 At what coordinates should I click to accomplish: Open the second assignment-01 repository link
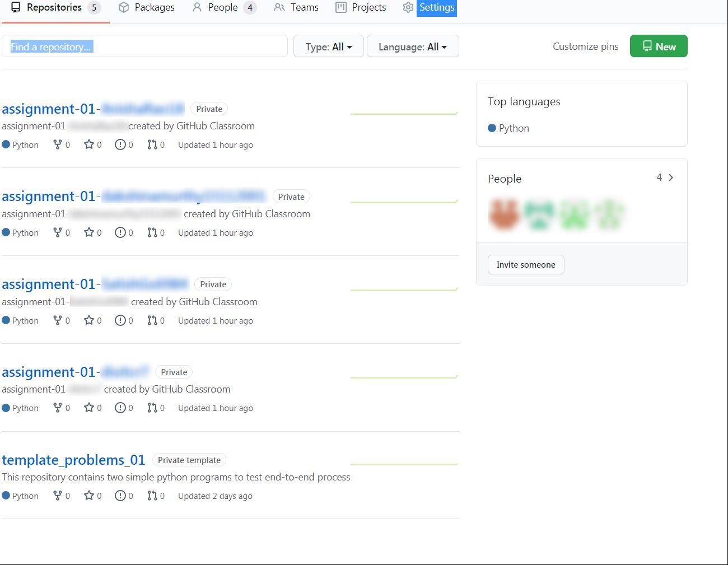(134, 196)
